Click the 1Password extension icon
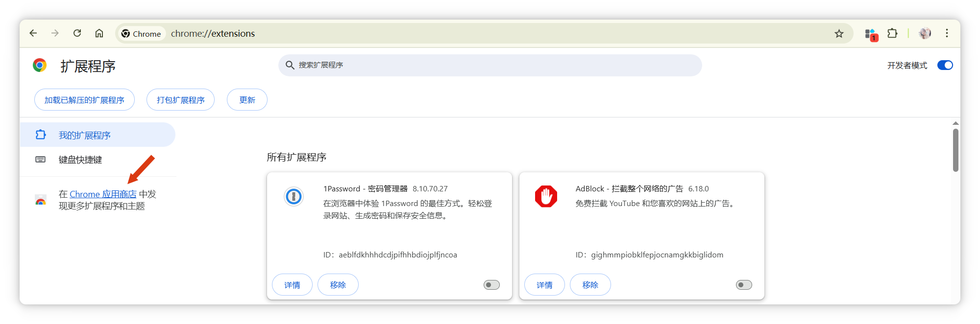 click(294, 197)
